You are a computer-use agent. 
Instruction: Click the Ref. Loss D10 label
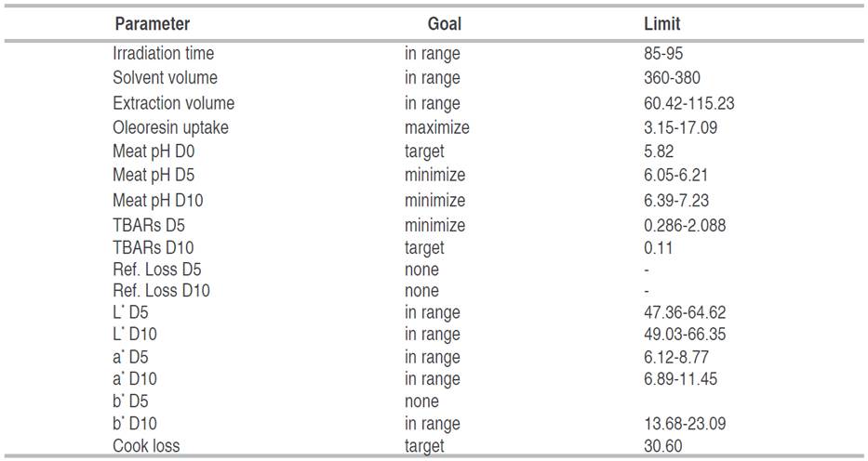coord(161,291)
